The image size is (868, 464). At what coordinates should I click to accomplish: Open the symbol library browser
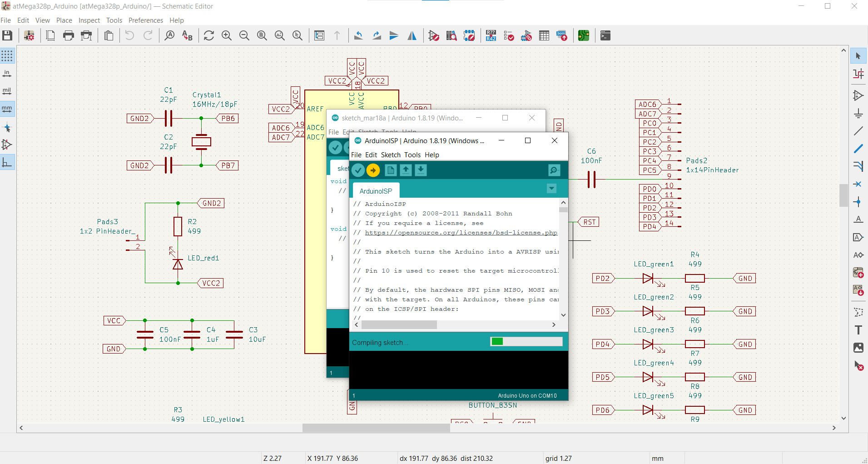tap(451, 35)
